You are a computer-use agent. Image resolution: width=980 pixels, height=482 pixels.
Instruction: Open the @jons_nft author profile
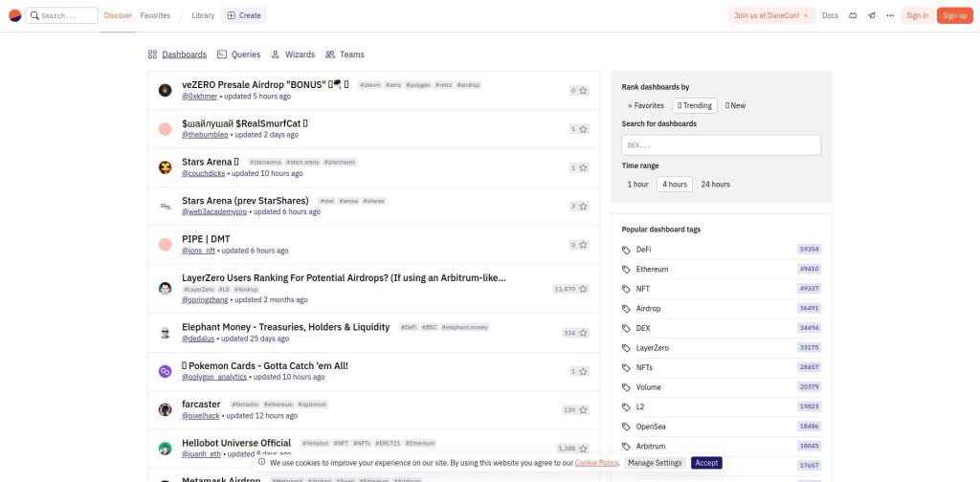click(x=198, y=251)
